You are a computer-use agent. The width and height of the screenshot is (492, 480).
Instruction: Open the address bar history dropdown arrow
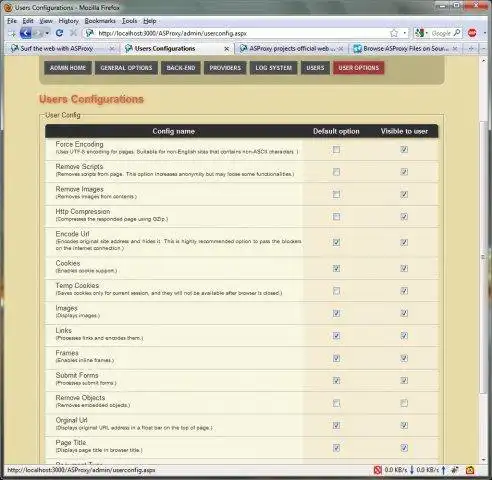point(405,33)
